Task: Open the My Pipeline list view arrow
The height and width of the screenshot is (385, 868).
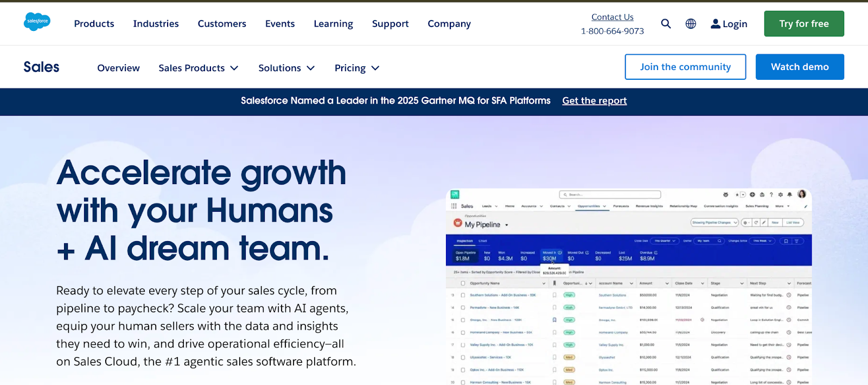Action: (x=507, y=225)
